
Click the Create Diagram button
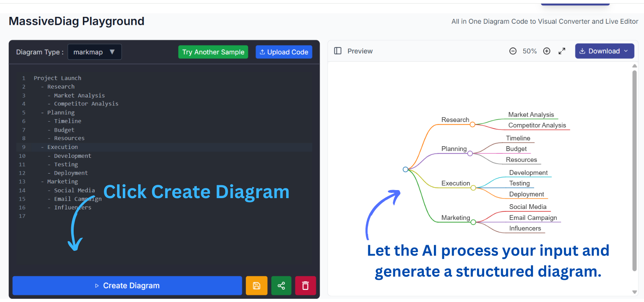pos(127,285)
